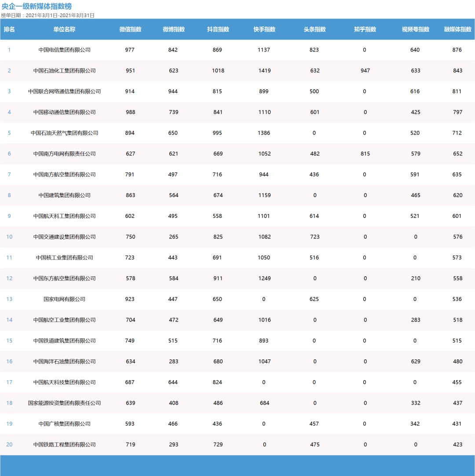The width and height of the screenshot is (475, 476).
Task: Click 中国电信's 快手指数 value 1137
Action: click(x=264, y=50)
